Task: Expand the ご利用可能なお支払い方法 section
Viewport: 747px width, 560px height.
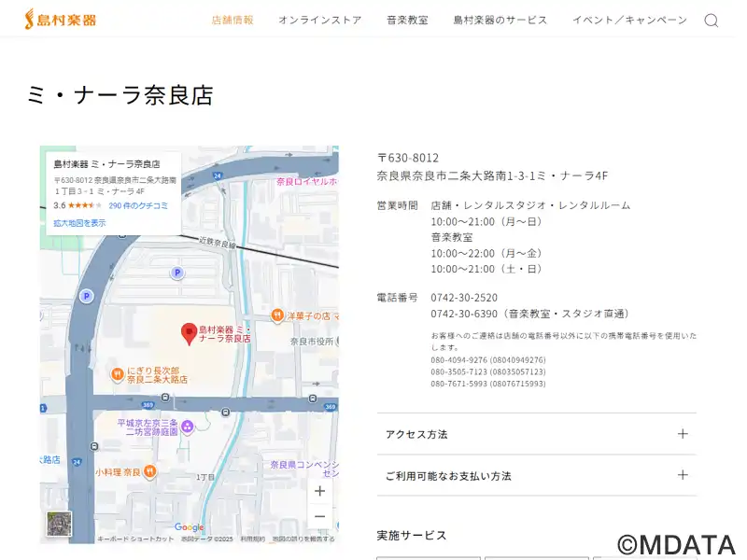Action: [536, 475]
